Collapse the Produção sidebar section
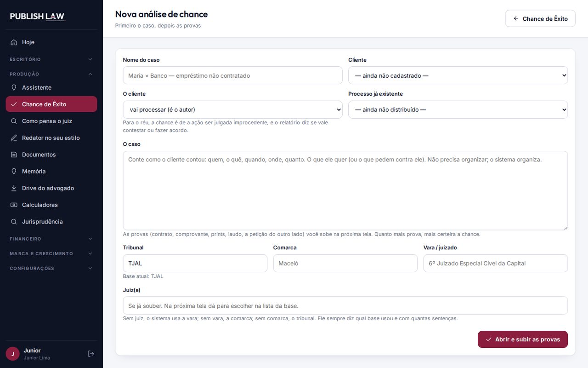The height and width of the screenshot is (368, 588). click(51, 74)
